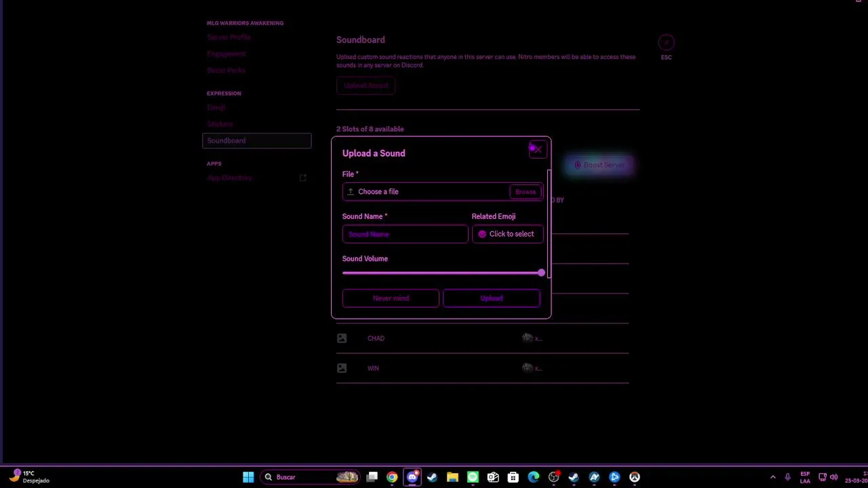Click the Upload Sound button behind dialog
Image resolution: width=868 pixels, height=488 pixels.
366,85
